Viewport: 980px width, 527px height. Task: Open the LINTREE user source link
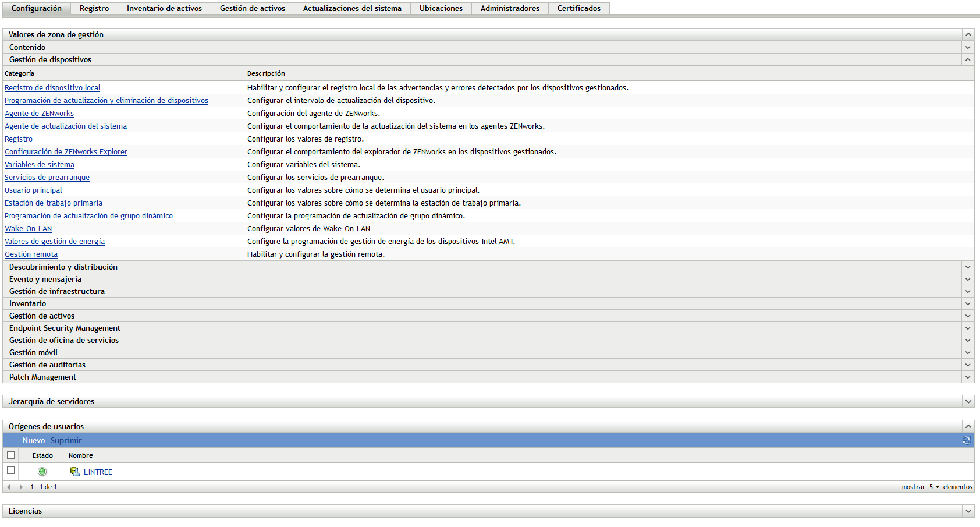coord(98,472)
